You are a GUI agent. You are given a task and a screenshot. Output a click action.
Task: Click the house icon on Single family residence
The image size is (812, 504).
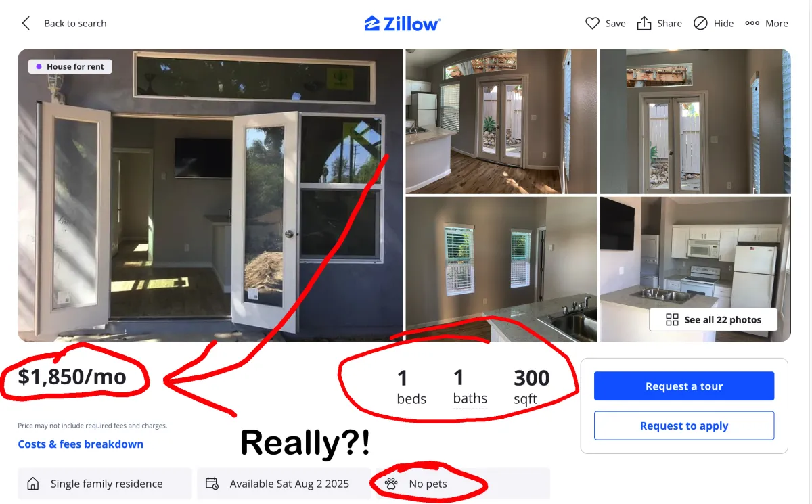pyautogui.click(x=33, y=484)
